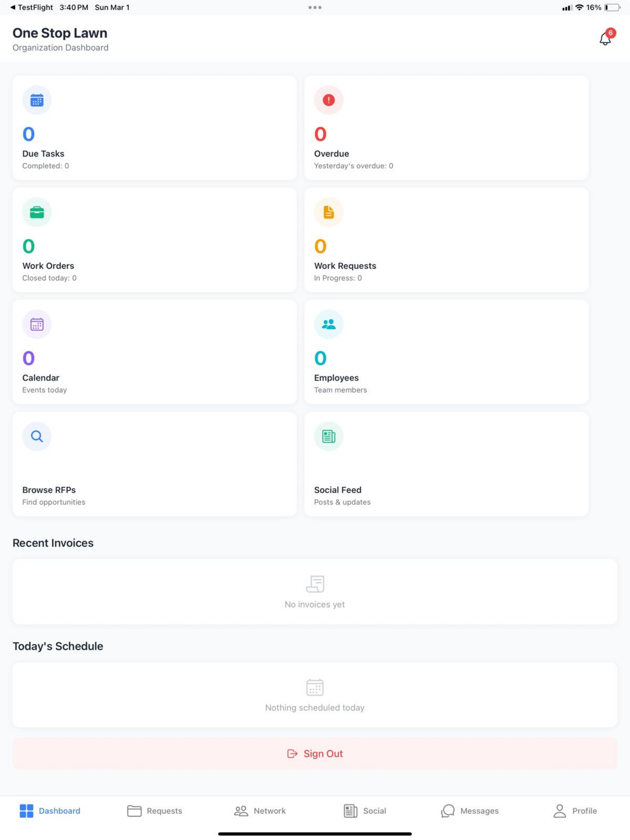Tap the three-dot multitasking control at top
630x840 pixels.
pyautogui.click(x=315, y=7)
